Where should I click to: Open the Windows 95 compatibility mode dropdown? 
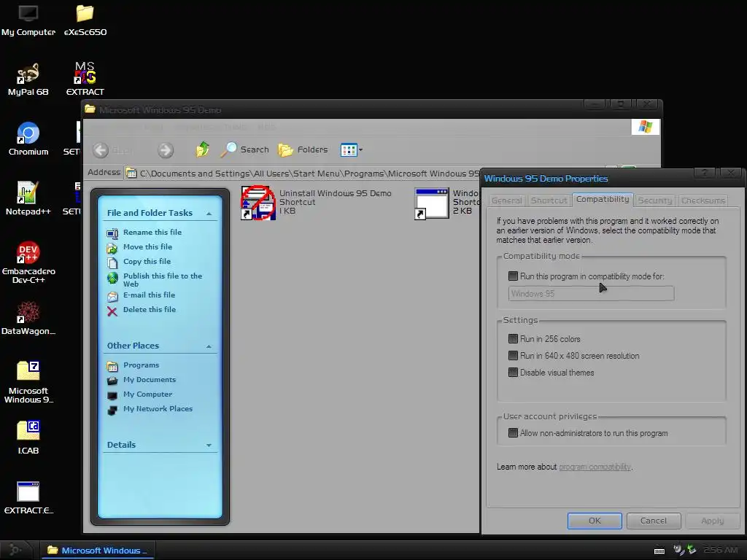[x=591, y=294]
